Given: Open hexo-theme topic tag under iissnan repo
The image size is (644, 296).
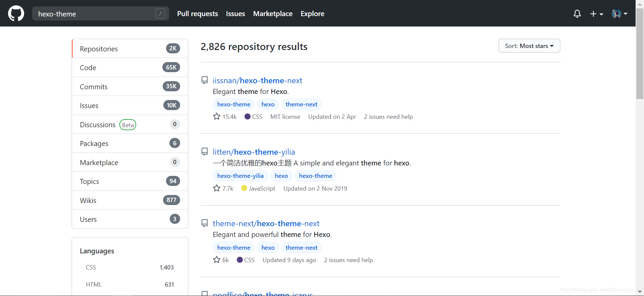Looking at the screenshot, I should point(234,104).
